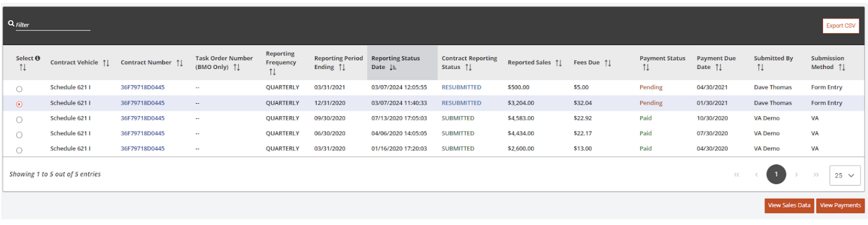This screenshot has width=868, height=225.
Task: Sort by Submission Method arrows
Action: coord(842,67)
